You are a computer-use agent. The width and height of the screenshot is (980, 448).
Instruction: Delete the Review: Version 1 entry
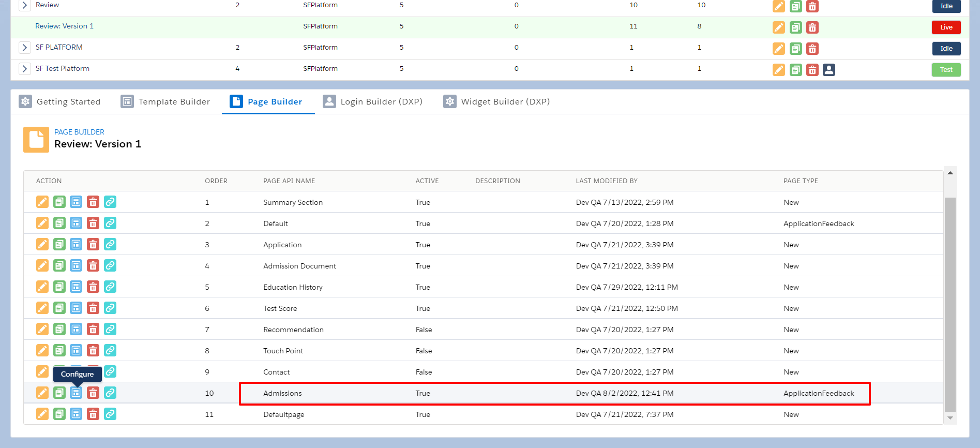coord(812,27)
